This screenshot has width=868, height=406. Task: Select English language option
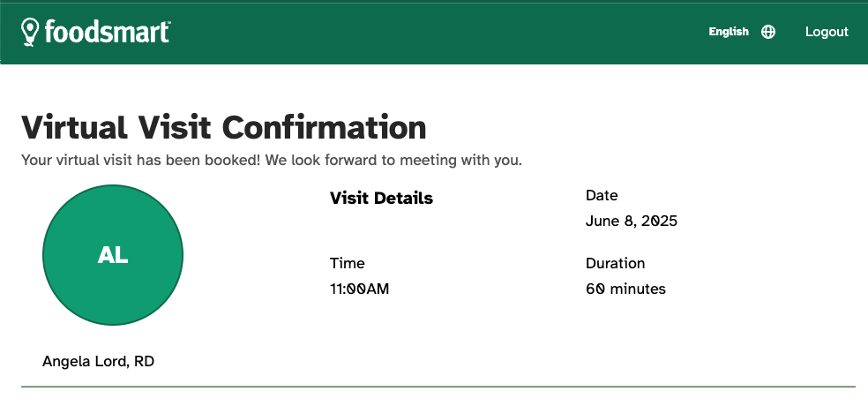[729, 32]
